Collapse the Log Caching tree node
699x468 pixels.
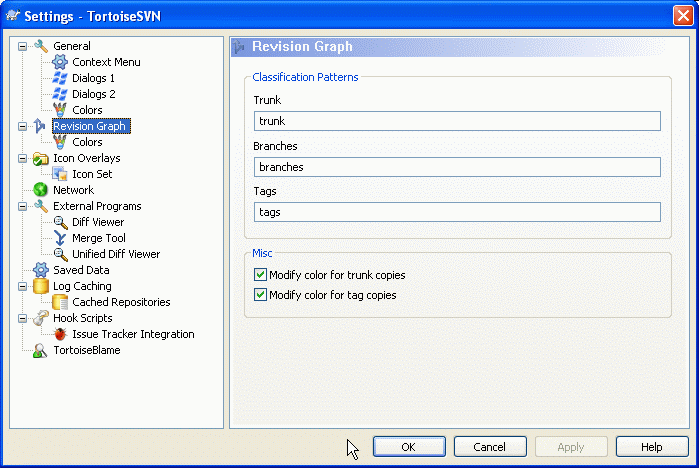pos(22,286)
